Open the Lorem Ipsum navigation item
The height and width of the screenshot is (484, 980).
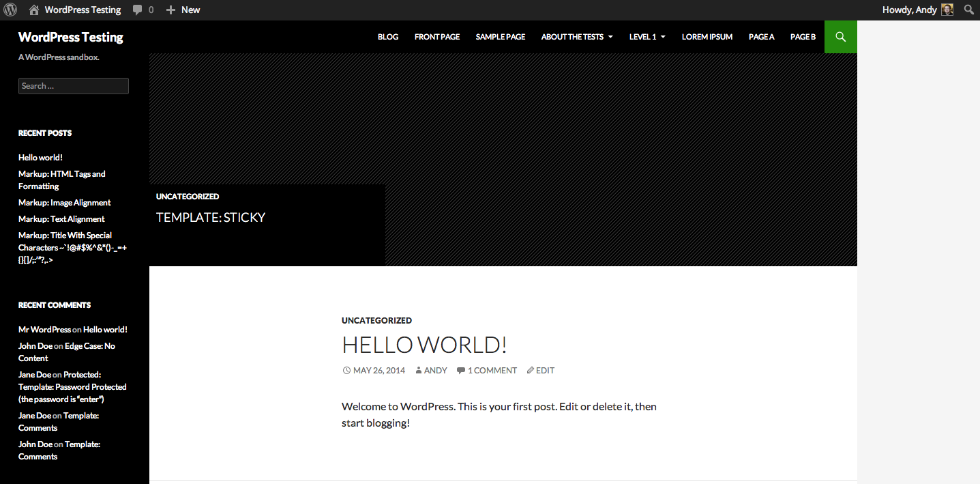pos(707,37)
